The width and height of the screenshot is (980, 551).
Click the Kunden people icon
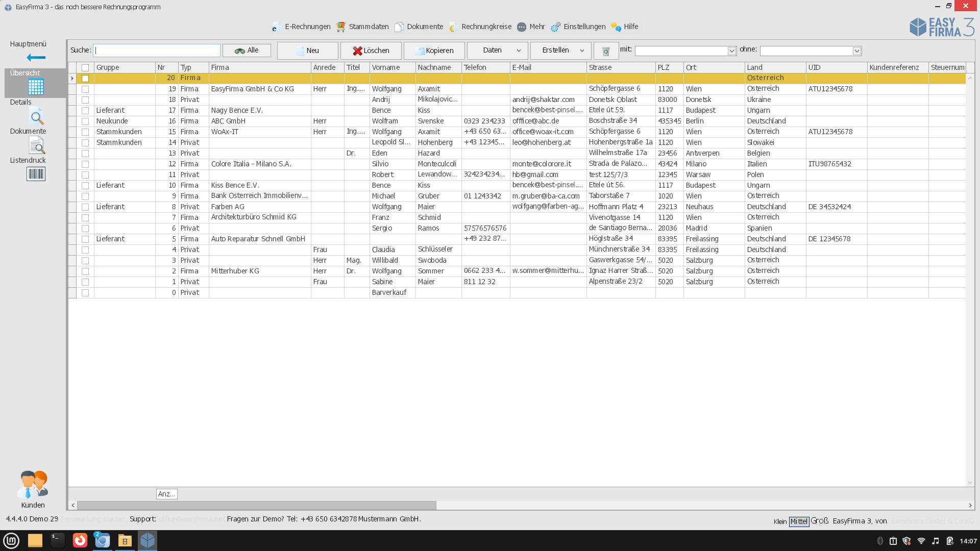(x=33, y=485)
